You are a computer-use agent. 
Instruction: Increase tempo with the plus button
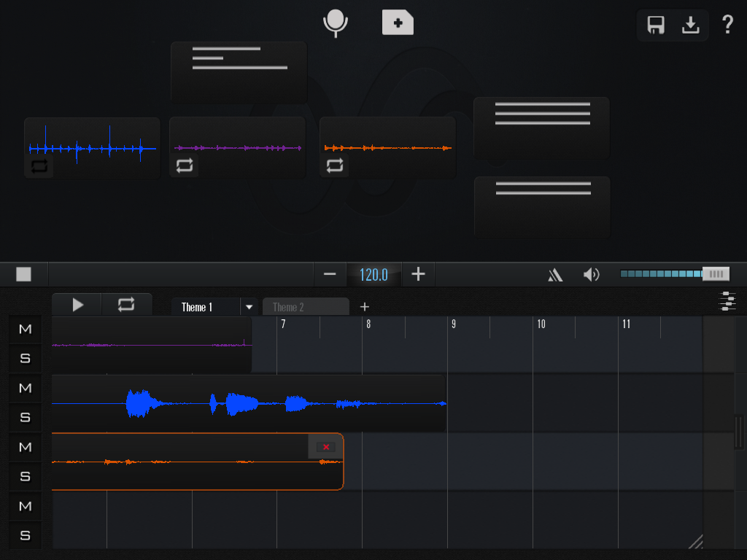(x=418, y=274)
